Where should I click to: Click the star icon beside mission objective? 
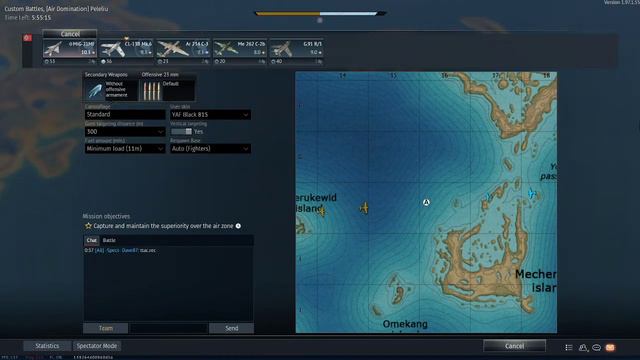[x=88, y=226]
